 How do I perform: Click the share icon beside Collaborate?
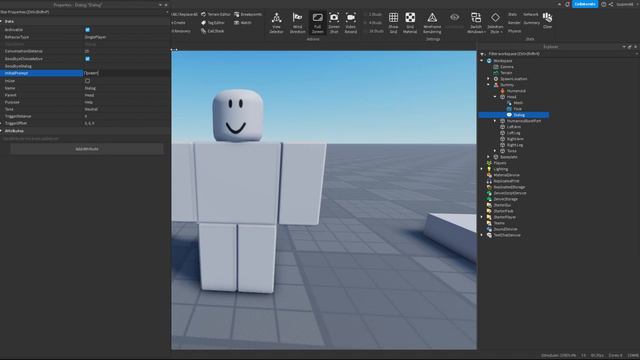click(611, 4)
